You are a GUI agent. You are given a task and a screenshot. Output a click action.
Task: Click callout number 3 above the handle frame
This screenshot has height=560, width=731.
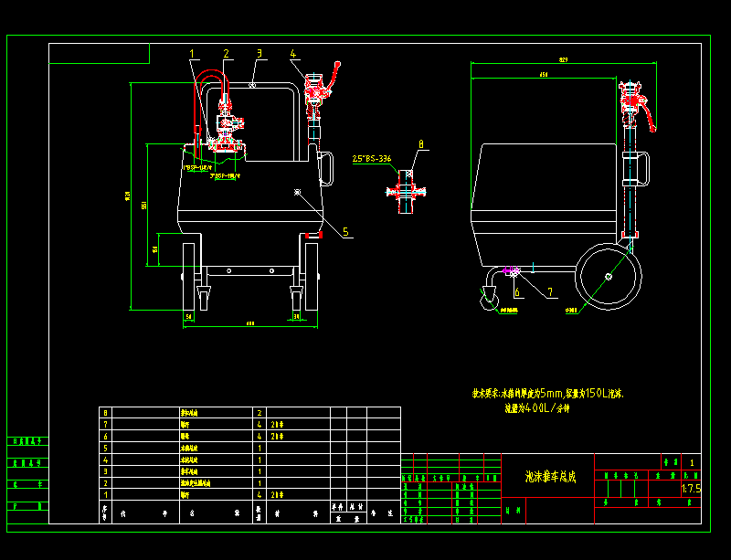[x=259, y=53]
